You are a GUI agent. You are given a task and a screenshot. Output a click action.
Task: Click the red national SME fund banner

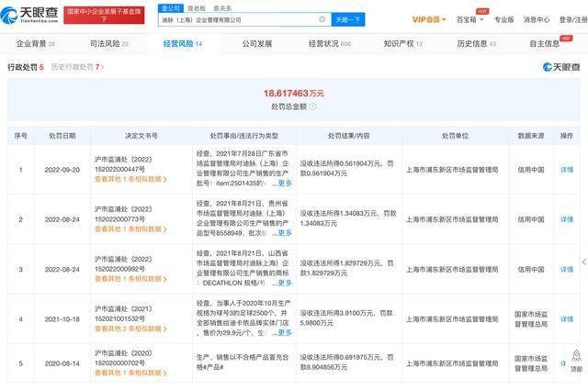pyautogui.click(x=104, y=15)
